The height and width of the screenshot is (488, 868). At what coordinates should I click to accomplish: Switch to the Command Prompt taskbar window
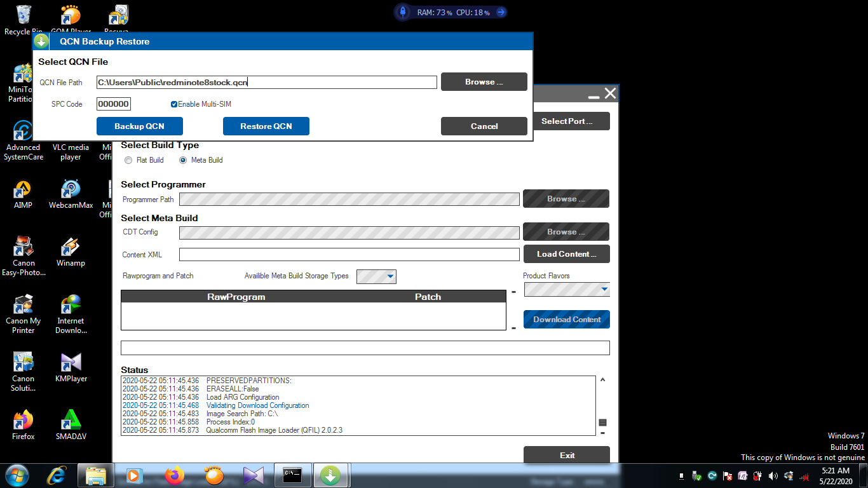292,475
